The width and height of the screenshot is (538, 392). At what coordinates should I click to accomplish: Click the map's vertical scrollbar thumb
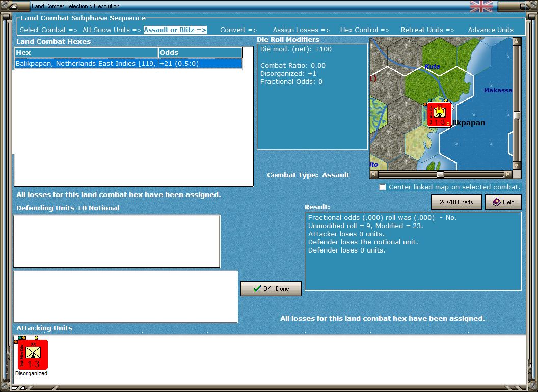517,115
